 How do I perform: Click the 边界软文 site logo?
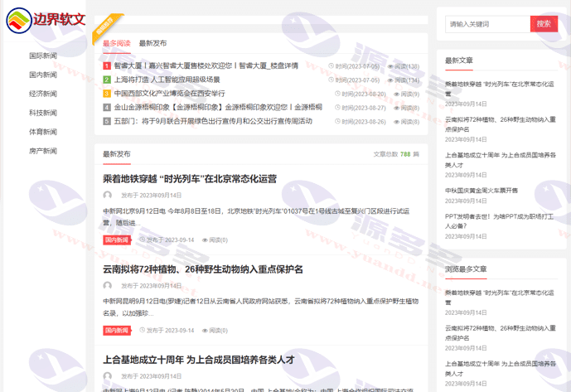click(x=46, y=20)
